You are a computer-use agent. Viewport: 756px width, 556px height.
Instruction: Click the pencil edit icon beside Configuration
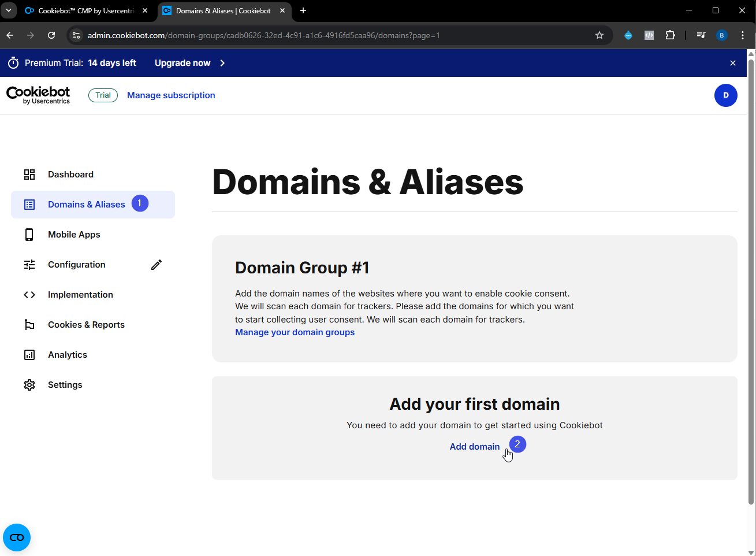tap(157, 265)
